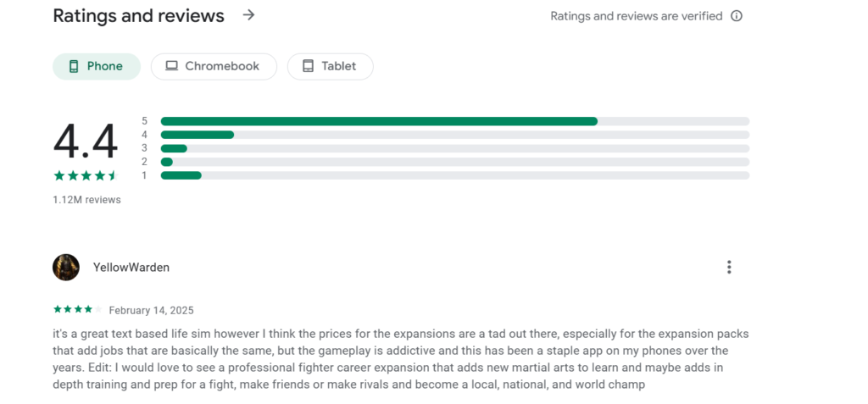Image resolution: width=868 pixels, height=404 pixels.
Task: Open the Ratings and reviews heading
Action: tap(138, 16)
